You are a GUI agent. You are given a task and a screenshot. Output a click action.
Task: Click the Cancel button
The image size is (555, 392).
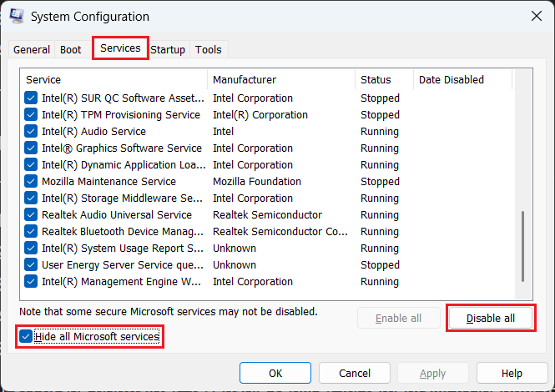355,373
